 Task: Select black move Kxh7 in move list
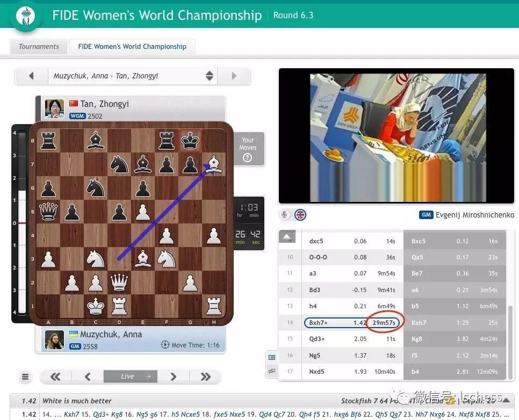tap(455, 323)
